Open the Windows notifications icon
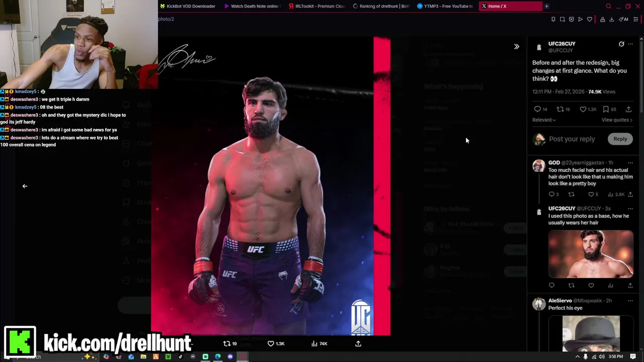 coord(633,357)
